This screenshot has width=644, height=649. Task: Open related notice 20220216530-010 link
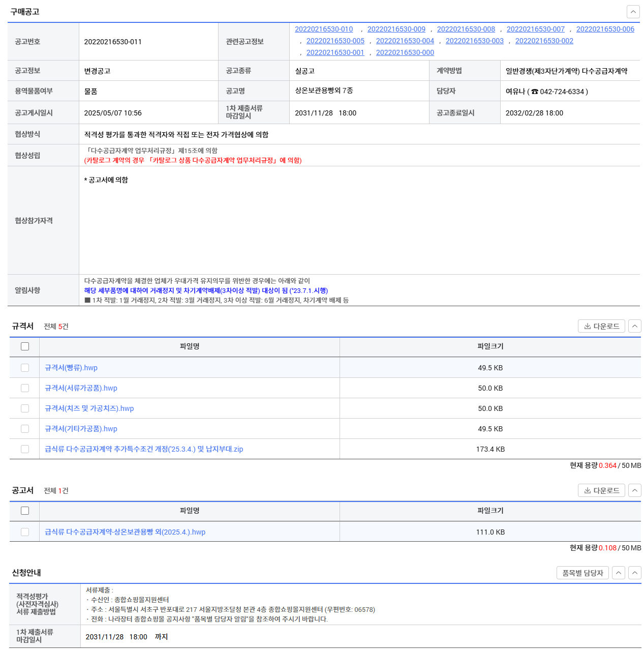(324, 29)
